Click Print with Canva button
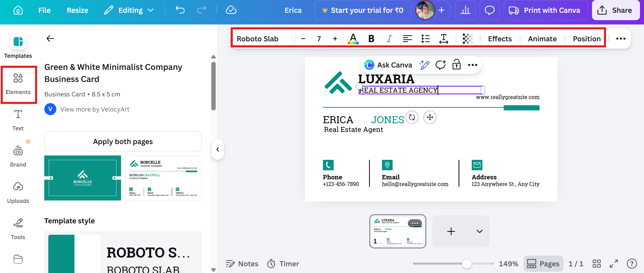The width and height of the screenshot is (644, 273). tap(545, 10)
